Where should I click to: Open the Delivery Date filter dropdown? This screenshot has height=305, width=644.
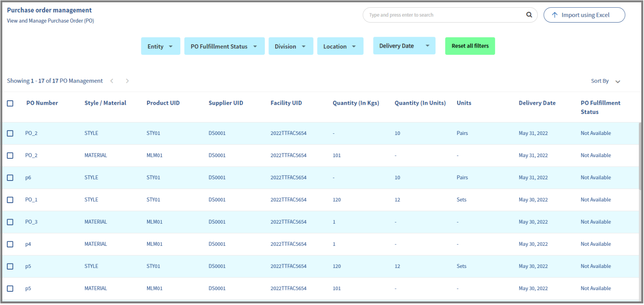tap(404, 46)
